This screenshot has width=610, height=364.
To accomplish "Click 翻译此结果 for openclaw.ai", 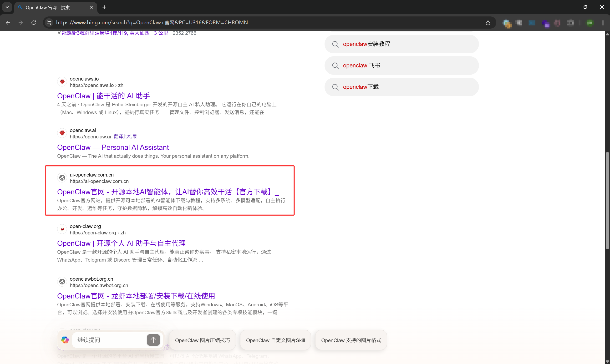I will (x=125, y=137).
